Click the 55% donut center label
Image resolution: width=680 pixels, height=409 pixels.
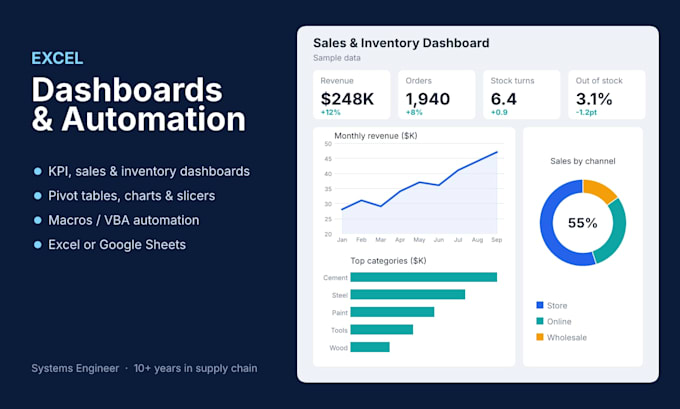point(582,223)
